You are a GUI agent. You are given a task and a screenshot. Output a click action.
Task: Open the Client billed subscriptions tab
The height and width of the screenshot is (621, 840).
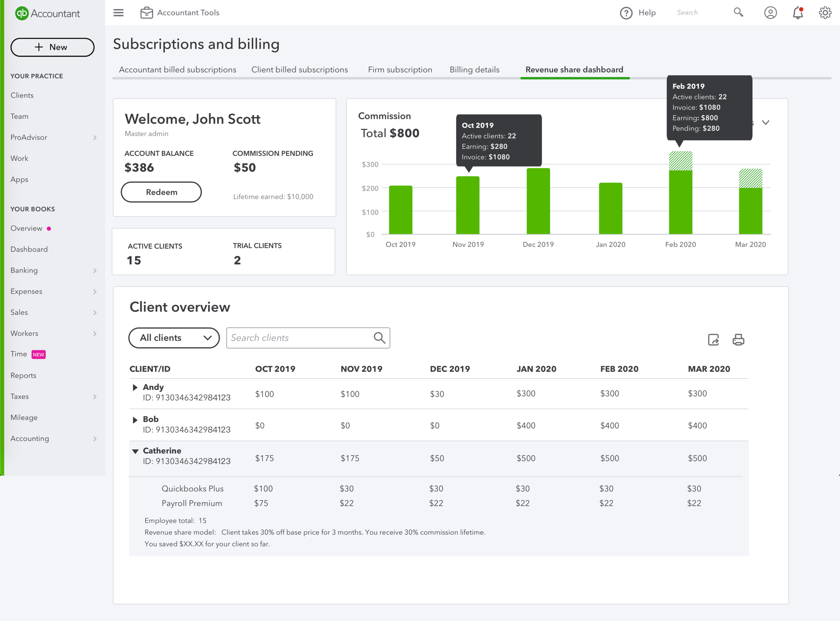[x=299, y=70]
